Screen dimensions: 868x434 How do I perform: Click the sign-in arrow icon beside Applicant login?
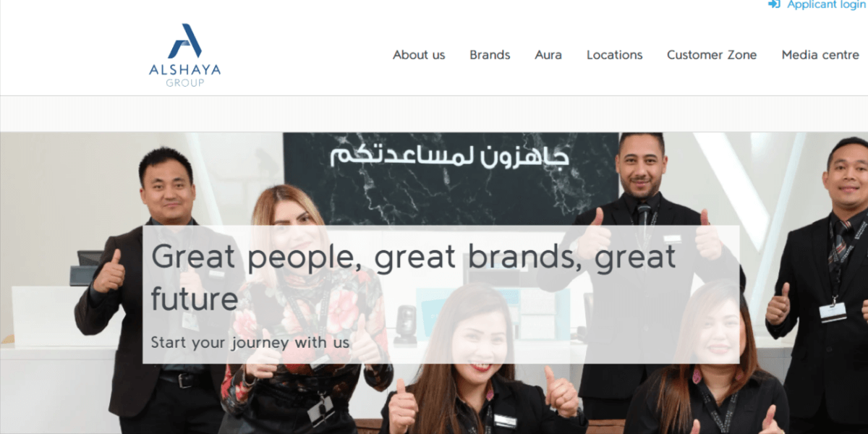(774, 4)
